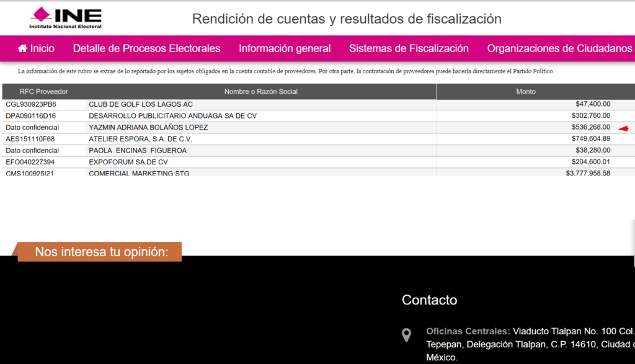This screenshot has width=635, height=364.
Task: Select the amount $302,760.00
Action: pos(591,115)
